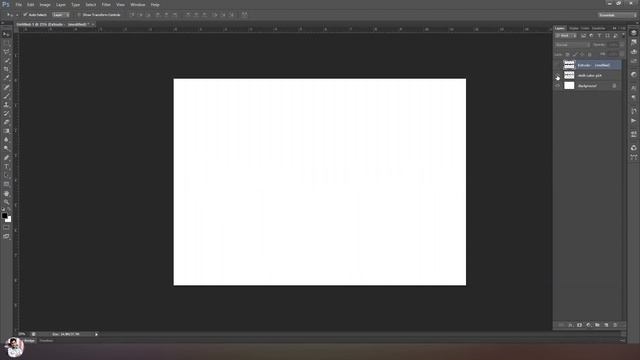Select the Lasso tool
This screenshot has width=640, height=360.
(6, 52)
